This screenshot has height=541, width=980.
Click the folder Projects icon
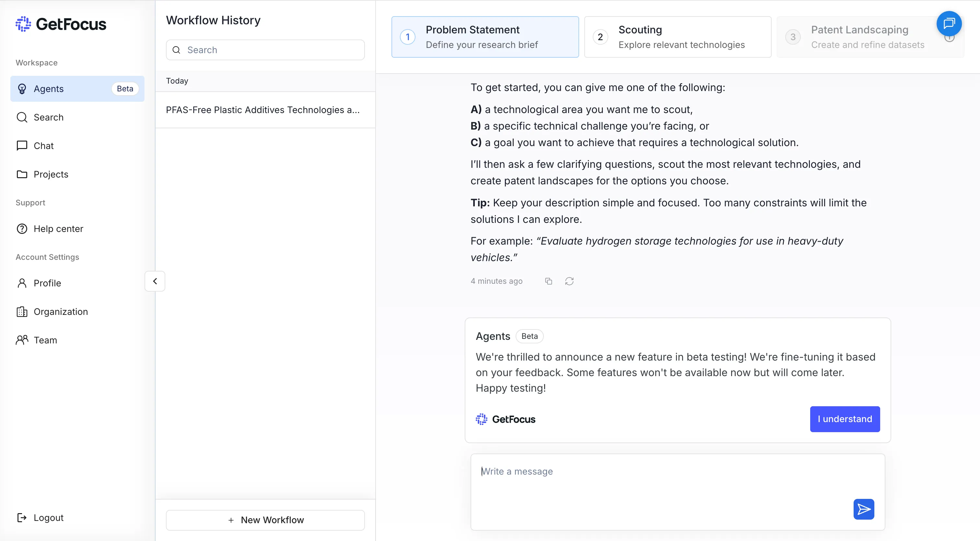click(x=22, y=174)
